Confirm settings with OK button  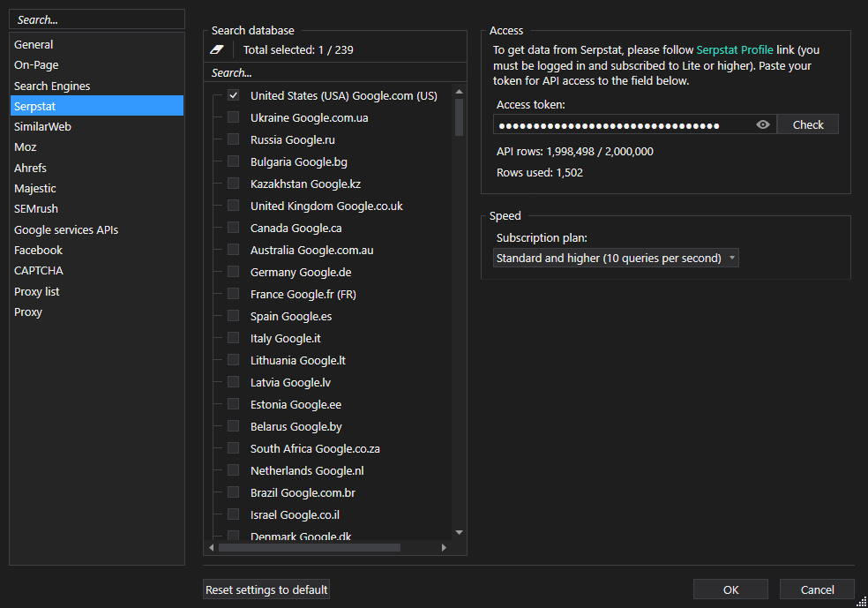pyautogui.click(x=730, y=589)
